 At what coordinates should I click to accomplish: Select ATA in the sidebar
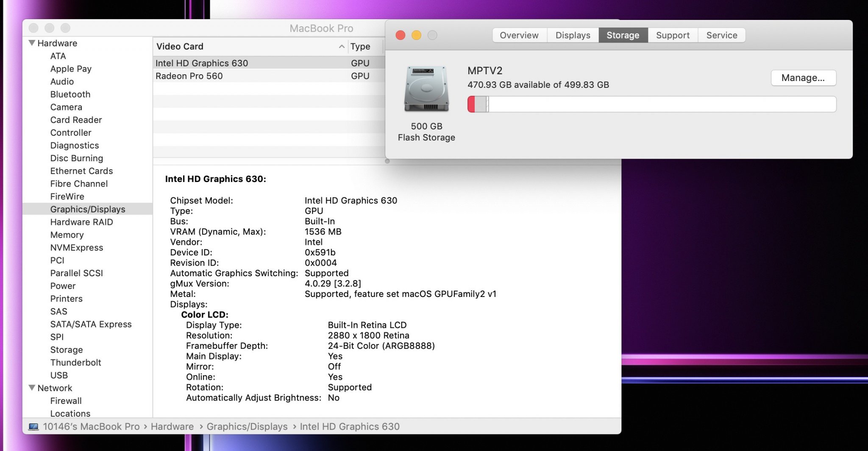58,56
